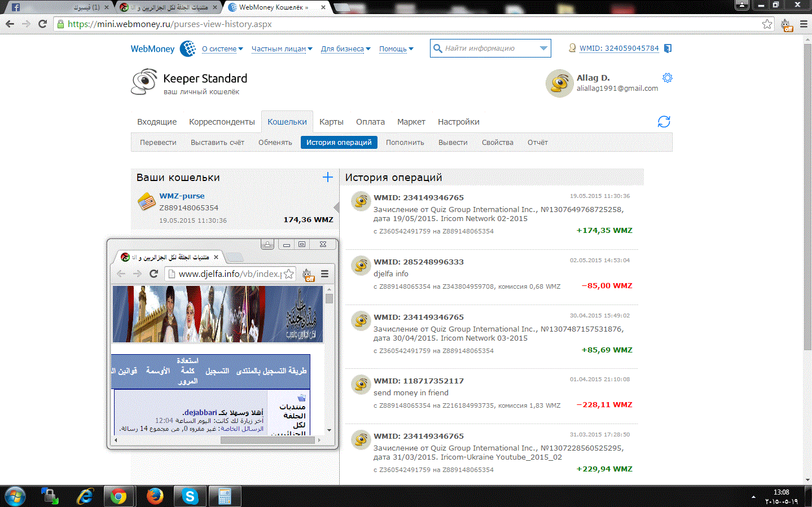Screen dimensions: 812x507
Task: Switch to the Корреспонденты tab
Action: pos(222,122)
